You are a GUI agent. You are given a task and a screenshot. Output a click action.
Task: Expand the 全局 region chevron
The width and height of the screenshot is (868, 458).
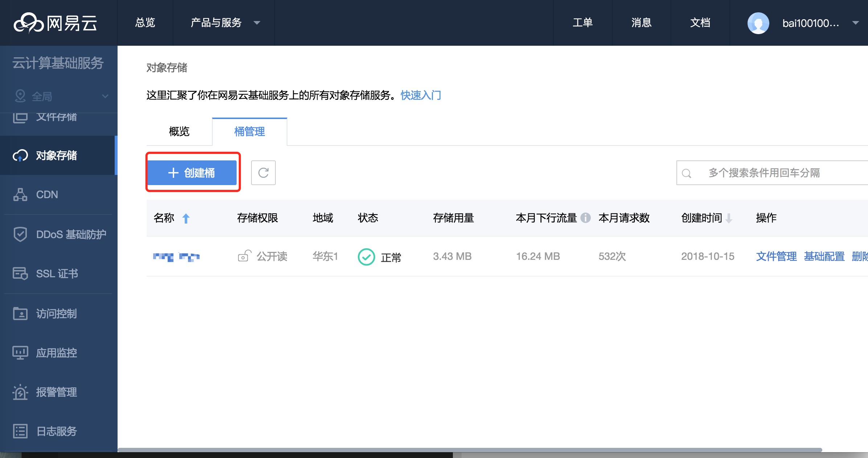point(105,96)
